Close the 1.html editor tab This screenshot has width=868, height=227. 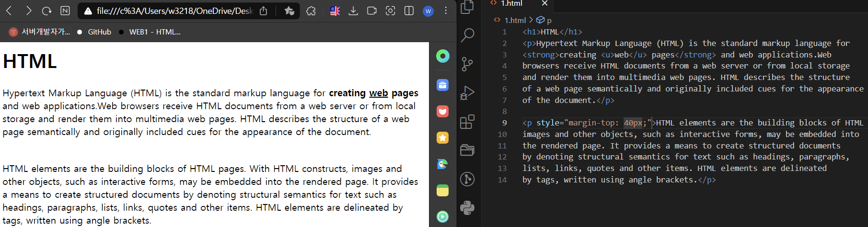click(544, 3)
